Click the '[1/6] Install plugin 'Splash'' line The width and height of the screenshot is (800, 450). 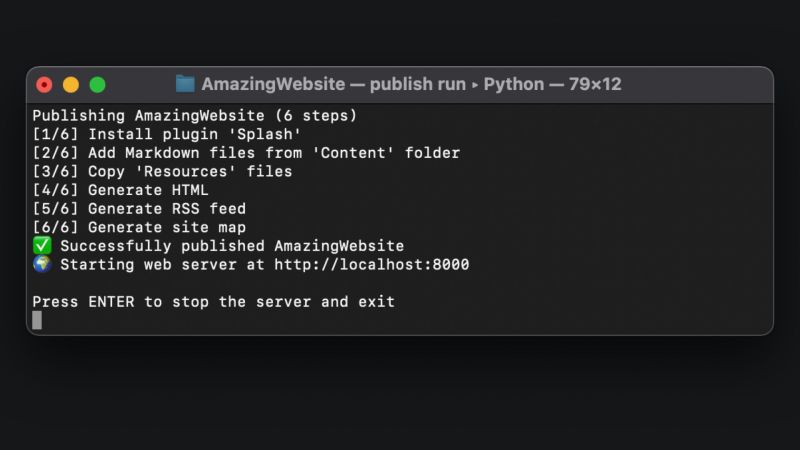pyautogui.click(x=167, y=134)
